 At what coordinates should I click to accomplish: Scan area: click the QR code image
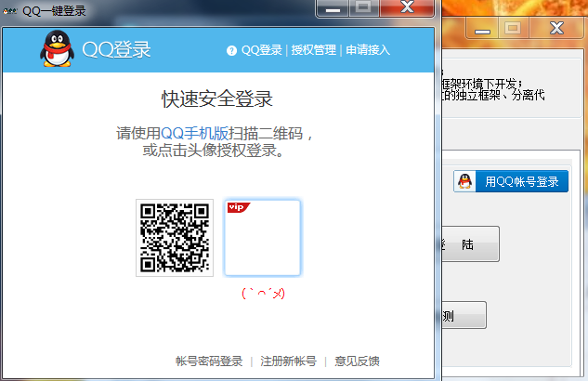tap(175, 238)
